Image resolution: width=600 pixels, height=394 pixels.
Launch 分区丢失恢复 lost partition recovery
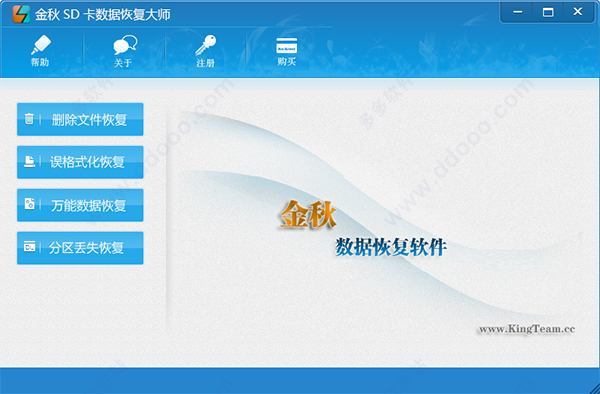80,248
